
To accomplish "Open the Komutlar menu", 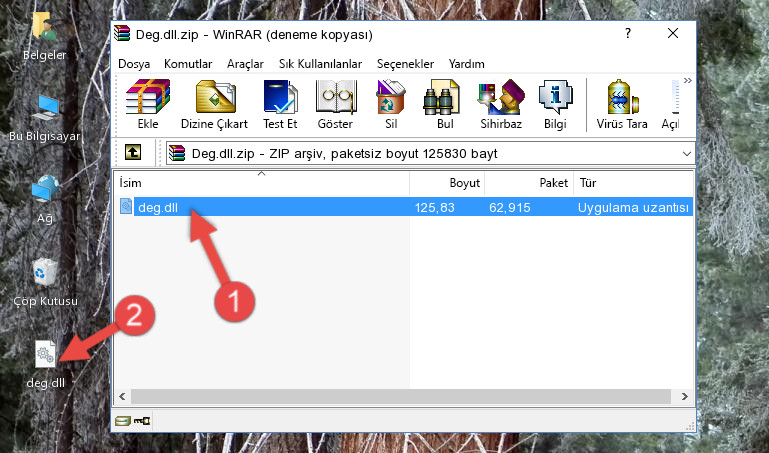I will pos(188,64).
